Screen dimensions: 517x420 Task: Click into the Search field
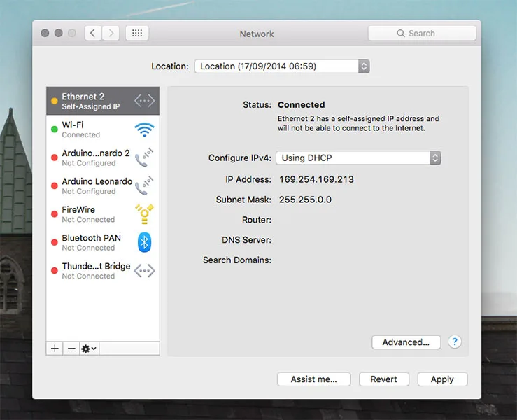pyautogui.click(x=422, y=33)
